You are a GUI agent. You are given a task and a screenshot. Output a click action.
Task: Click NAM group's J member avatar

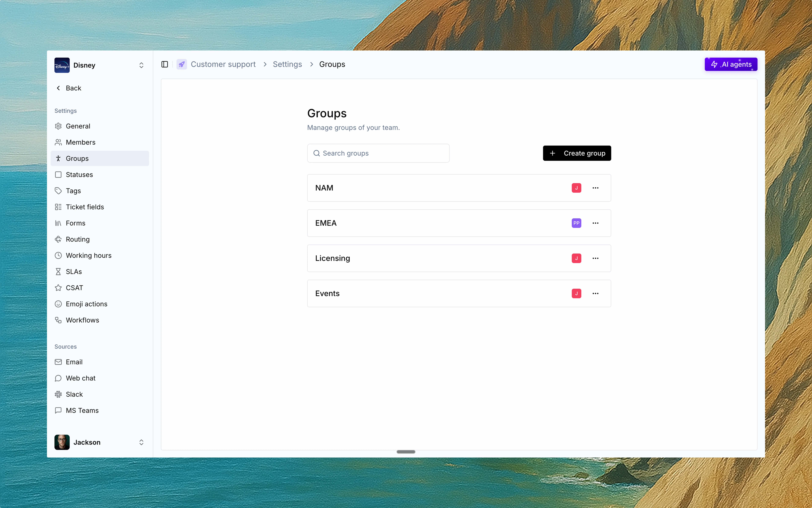(x=576, y=188)
